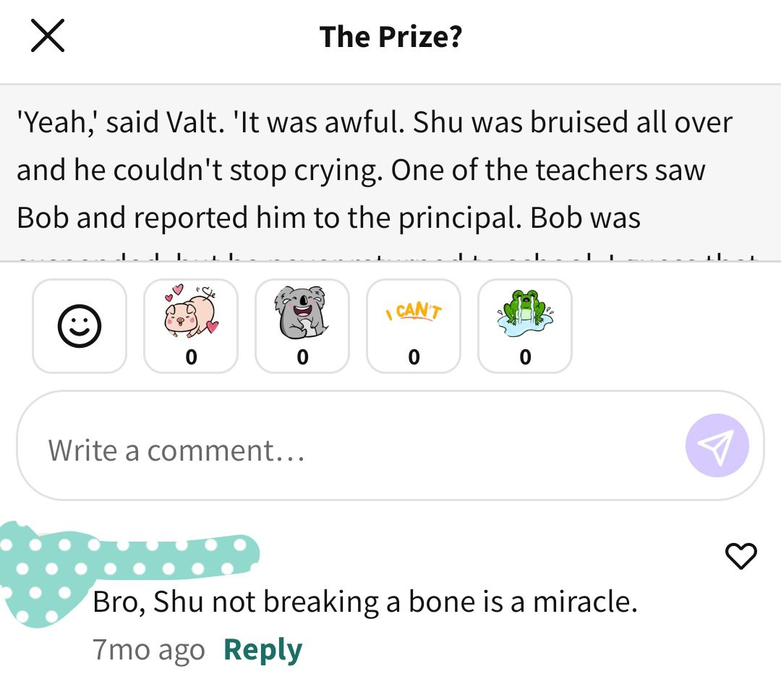
Task: Open the smiley emoji reaction picker
Action: (80, 326)
